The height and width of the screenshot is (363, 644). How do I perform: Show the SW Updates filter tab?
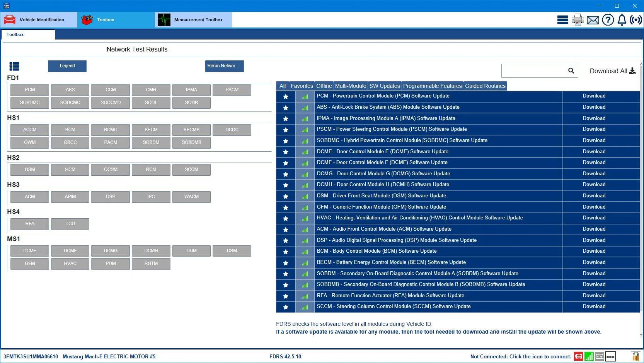pyautogui.click(x=385, y=86)
